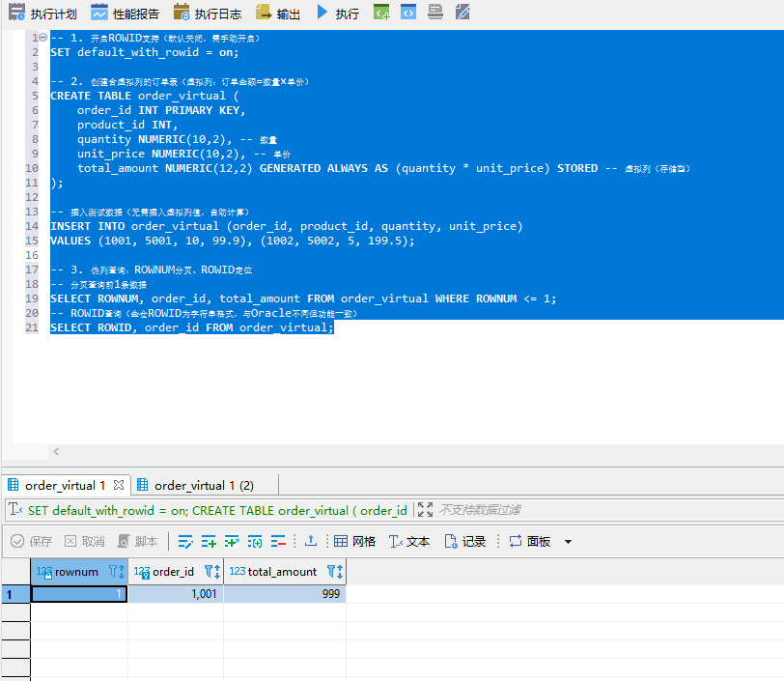Open the 面板 dropdown arrow
Image resolution: width=784 pixels, height=681 pixels.
point(568,542)
